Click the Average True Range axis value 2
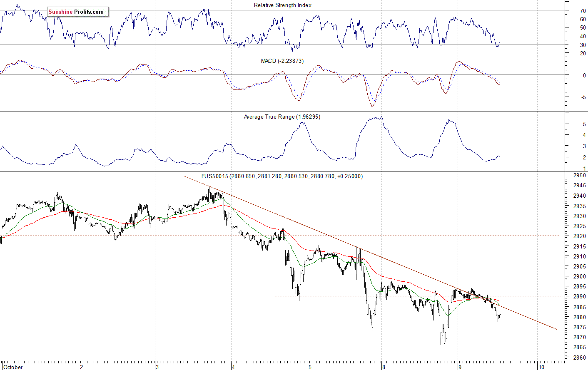Screen dimensions: 588x370 pos(585,157)
